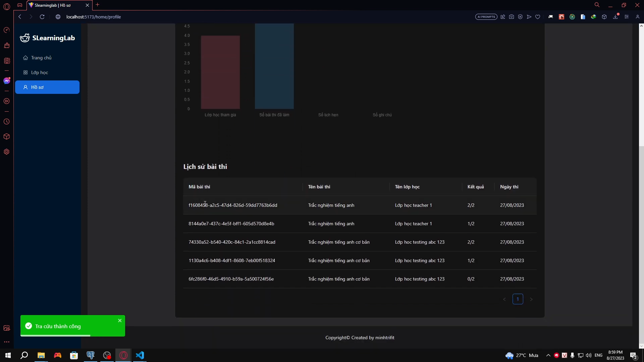Click the SLearningLab logo icon
644x362 pixels.
point(24,38)
